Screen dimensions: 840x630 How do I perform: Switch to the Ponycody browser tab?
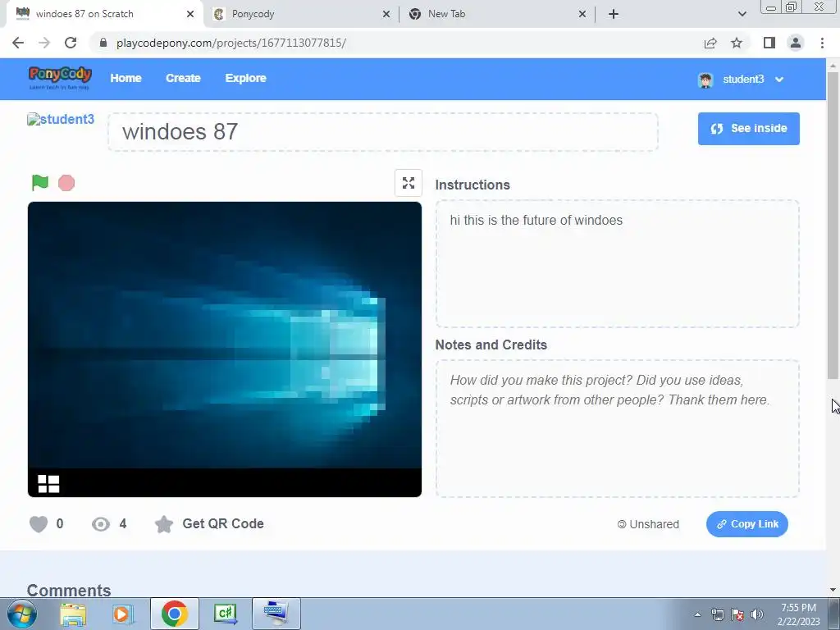300,14
